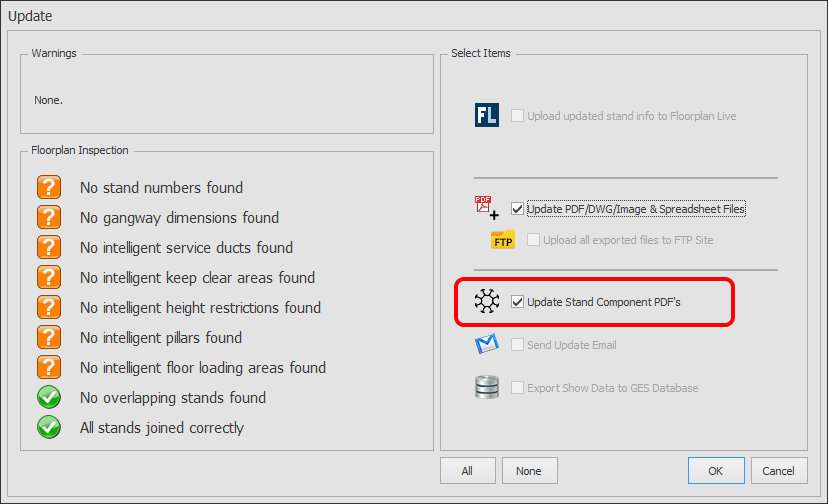Click 'No overlapping stands found' text

tap(173, 398)
